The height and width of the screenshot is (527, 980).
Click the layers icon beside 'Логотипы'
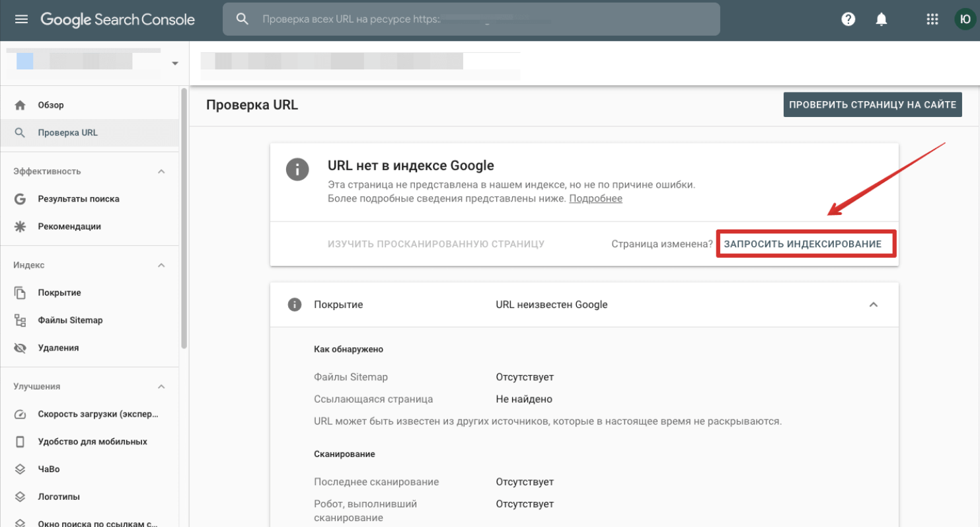20,497
